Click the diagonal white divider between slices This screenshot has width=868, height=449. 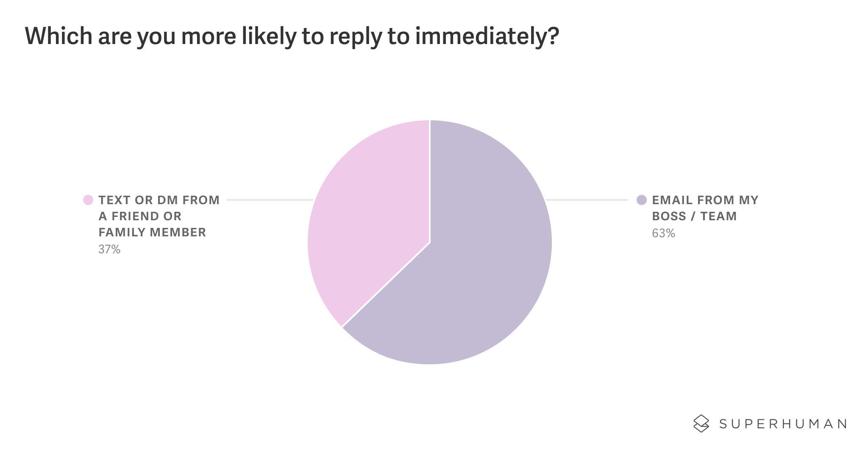tap(386, 285)
